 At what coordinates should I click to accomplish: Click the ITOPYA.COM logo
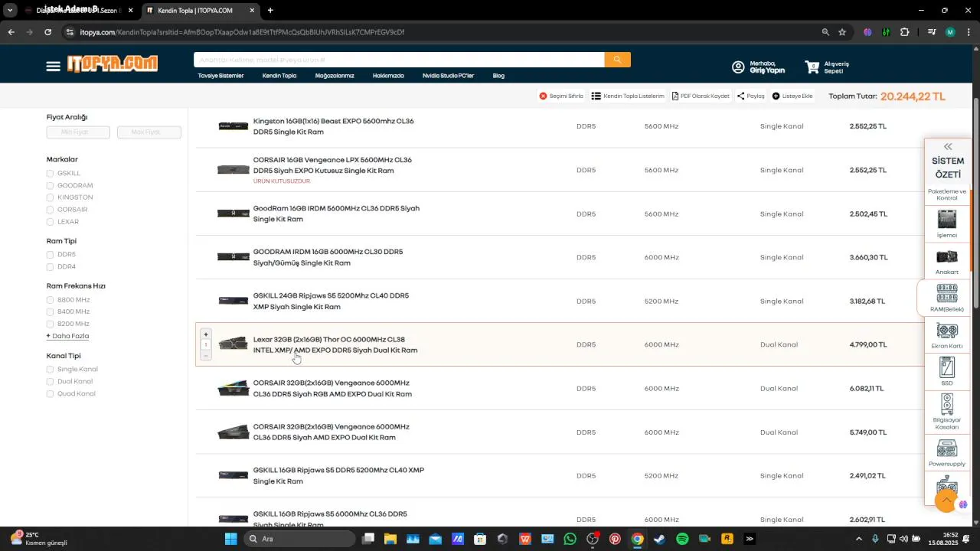pyautogui.click(x=112, y=64)
